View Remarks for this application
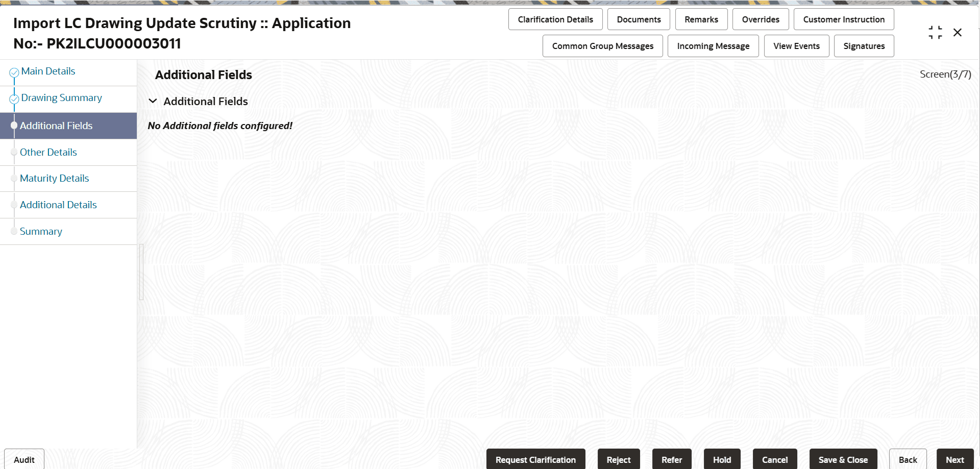Screen dimensions: 980x469 point(701,19)
